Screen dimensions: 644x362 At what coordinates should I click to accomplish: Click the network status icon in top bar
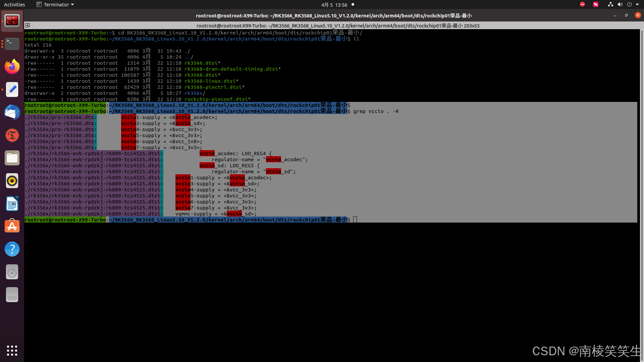click(x=610, y=5)
